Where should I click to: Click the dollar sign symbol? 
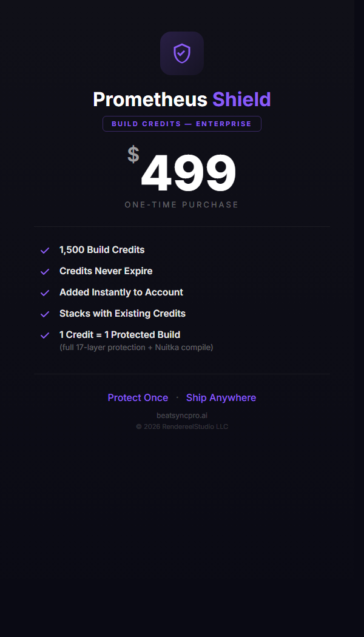(133, 154)
